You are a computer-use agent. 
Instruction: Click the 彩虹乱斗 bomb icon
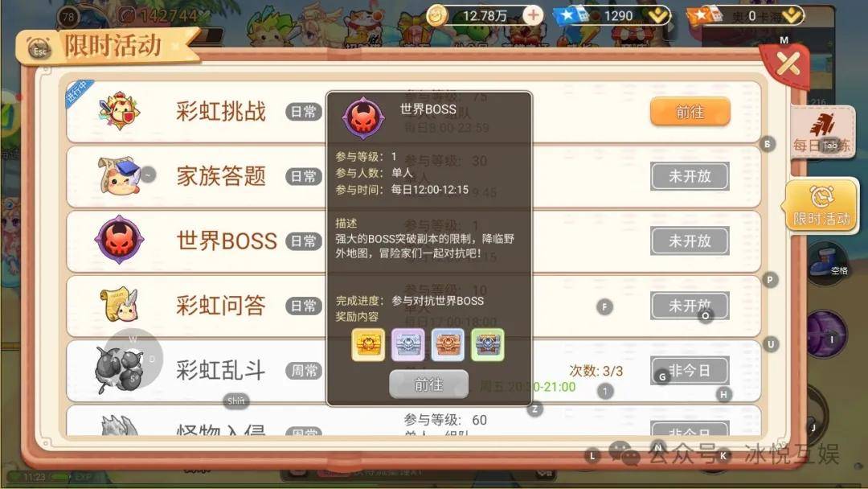[x=119, y=368]
